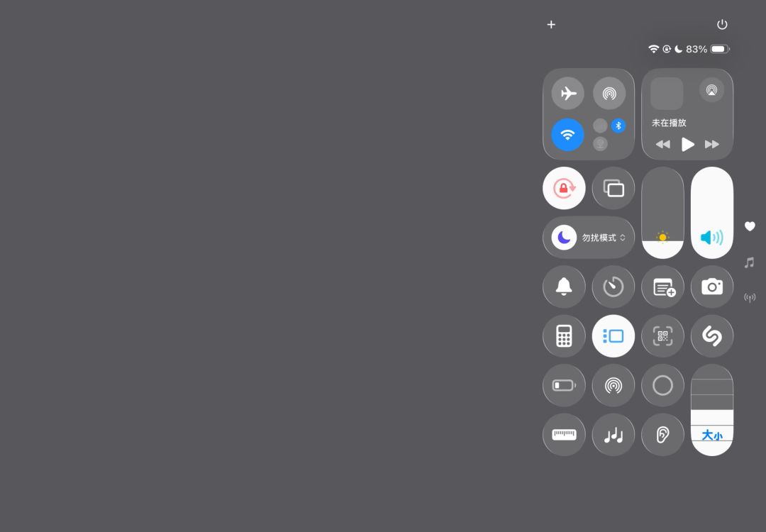This screenshot has width=766, height=532.
Task: Tap the moon icon in status bar
Action: tap(679, 49)
